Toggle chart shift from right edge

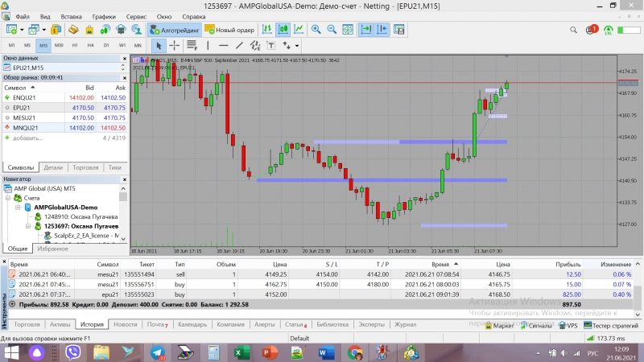(x=382, y=30)
